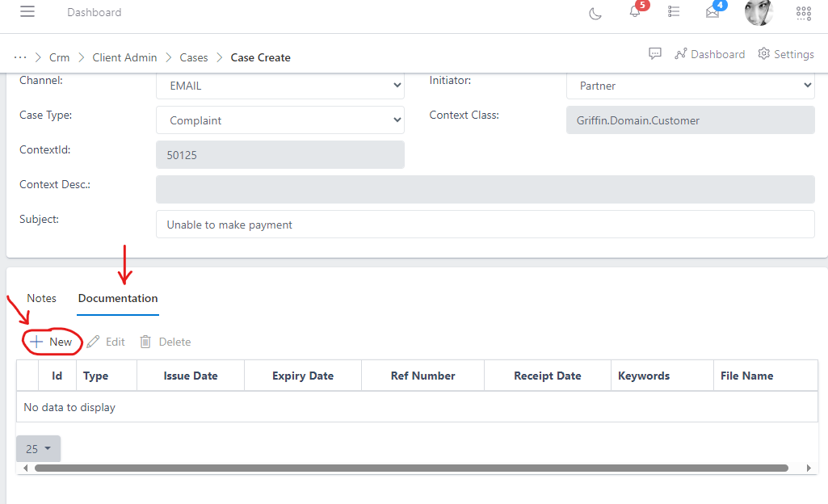828x504 pixels.
Task: Click into the Subject text field
Action: (485, 225)
